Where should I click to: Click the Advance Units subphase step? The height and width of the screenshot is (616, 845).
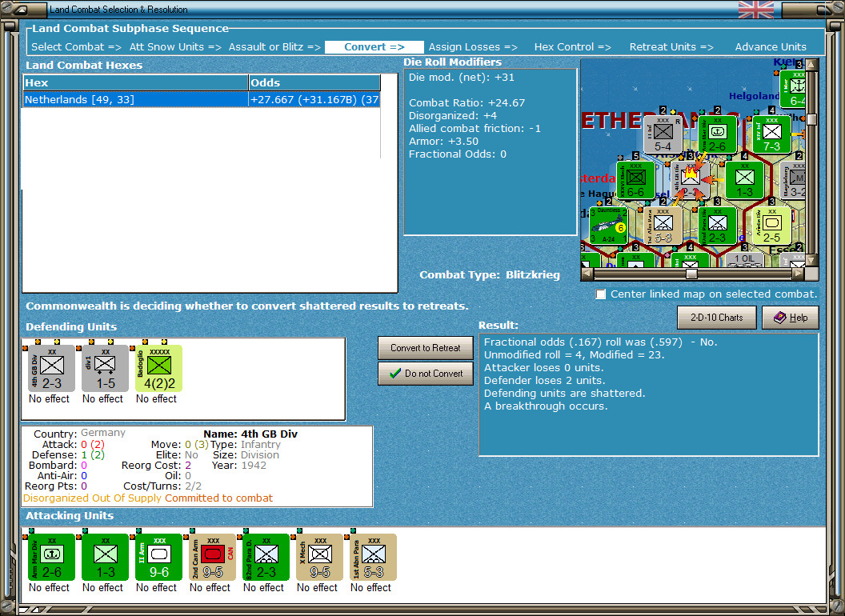[x=771, y=47]
